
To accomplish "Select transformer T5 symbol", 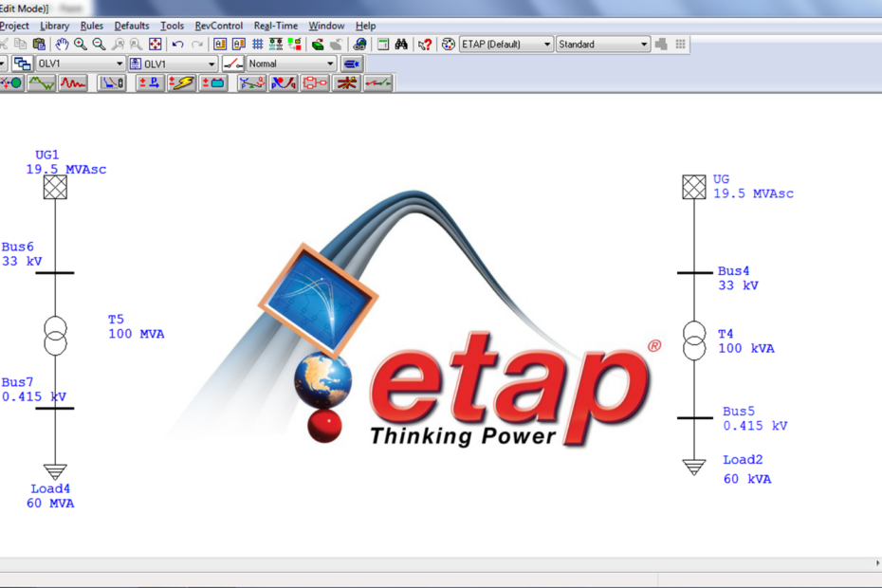I will (55, 336).
